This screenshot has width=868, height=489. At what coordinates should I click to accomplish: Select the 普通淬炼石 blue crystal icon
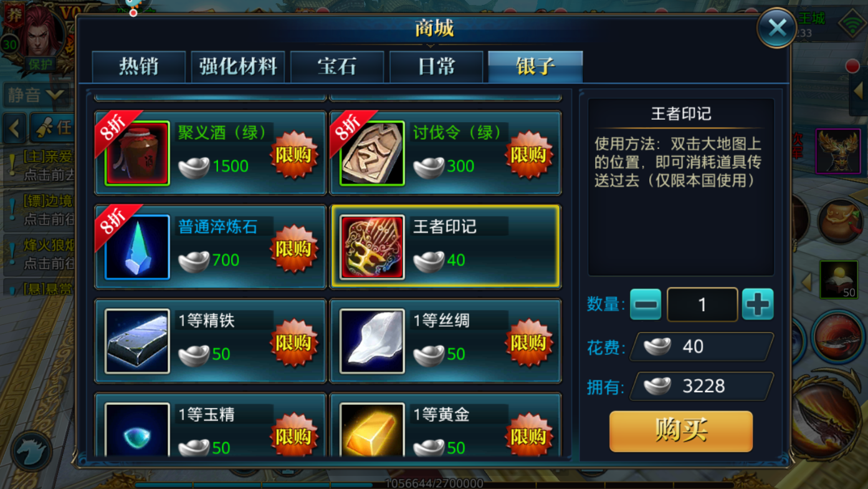pos(138,247)
